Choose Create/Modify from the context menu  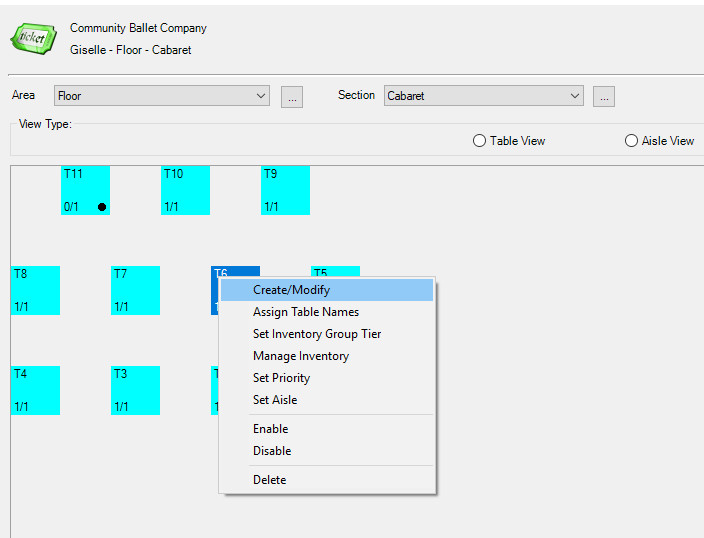click(291, 290)
